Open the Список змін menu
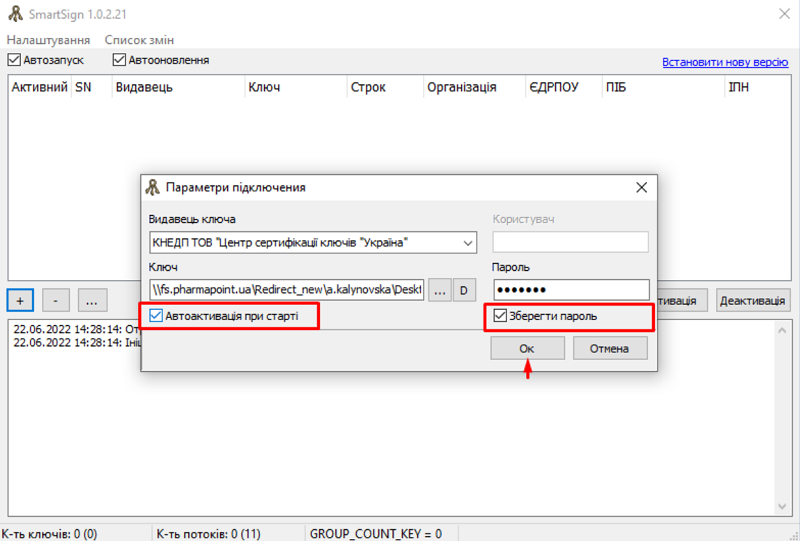This screenshot has height=541, width=800. (139, 40)
